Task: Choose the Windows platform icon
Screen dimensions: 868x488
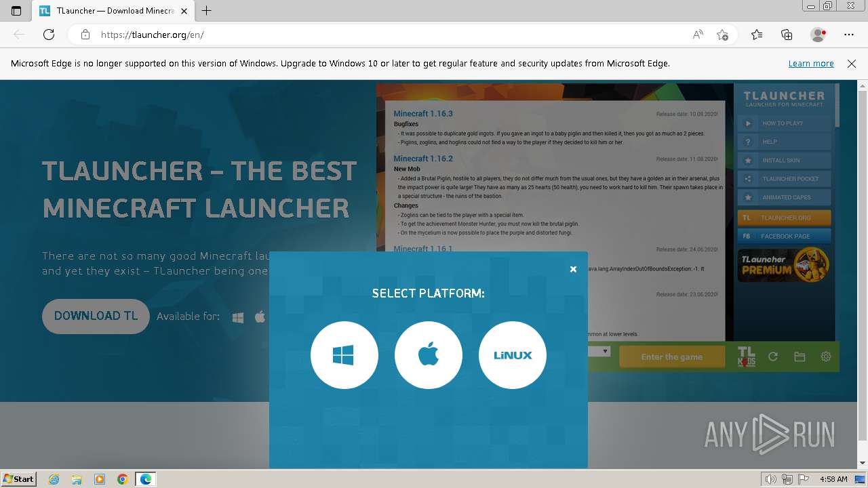Action: [x=344, y=355]
